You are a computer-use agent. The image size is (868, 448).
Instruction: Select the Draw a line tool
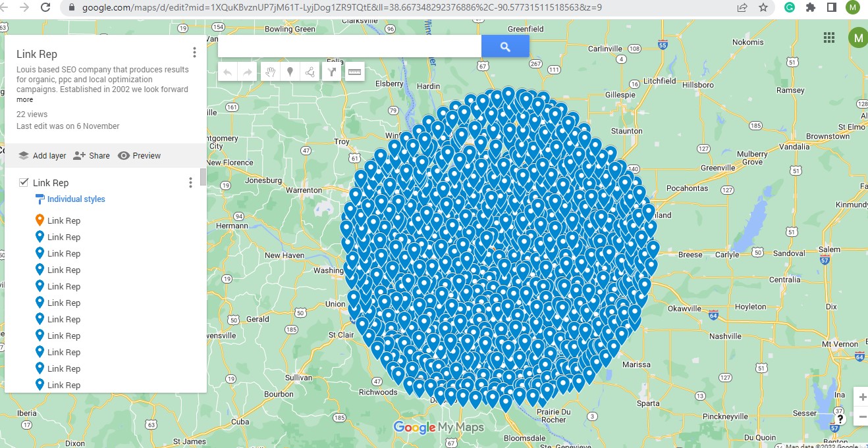pyautogui.click(x=310, y=72)
